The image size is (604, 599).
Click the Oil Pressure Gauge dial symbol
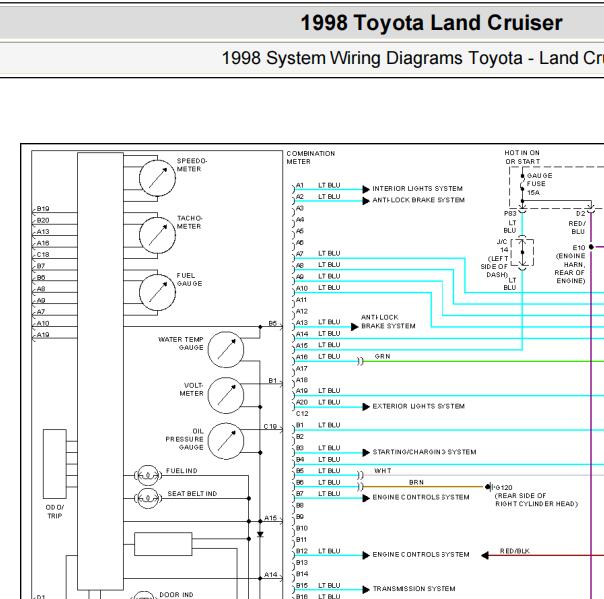tap(226, 441)
